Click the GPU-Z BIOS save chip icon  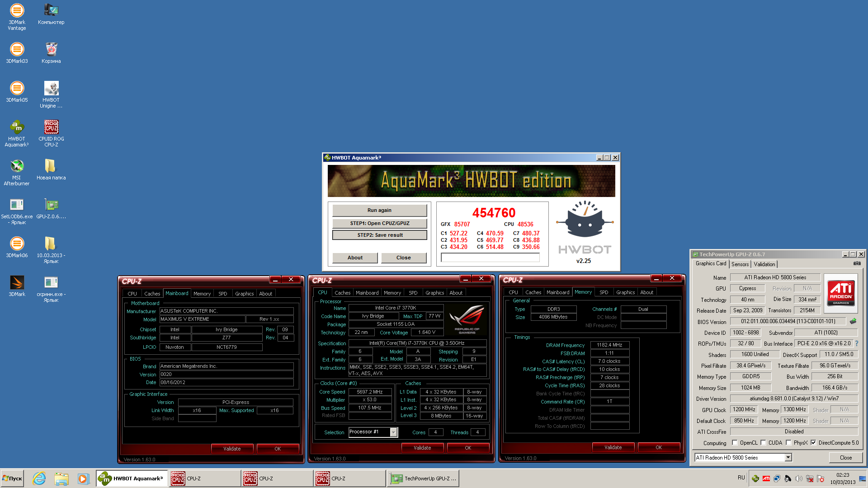click(853, 321)
